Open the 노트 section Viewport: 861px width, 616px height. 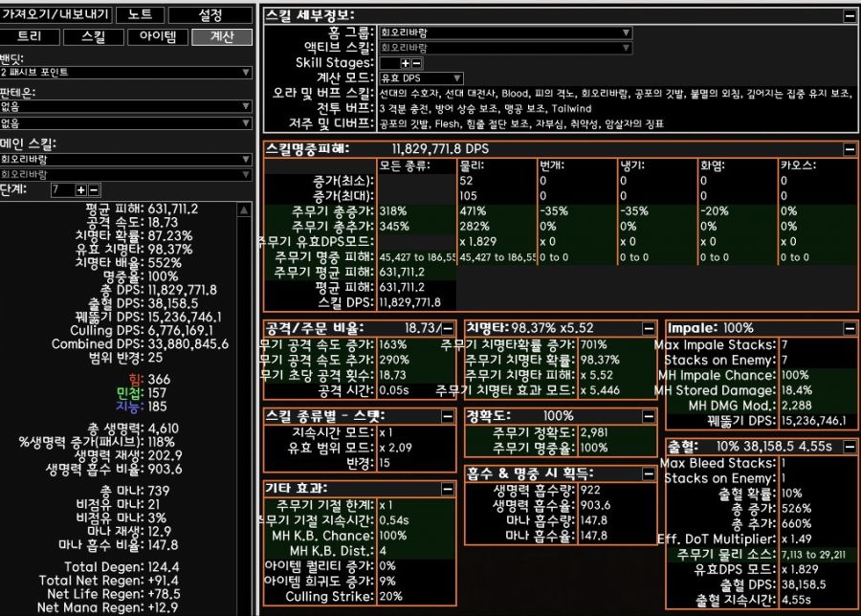[140, 14]
